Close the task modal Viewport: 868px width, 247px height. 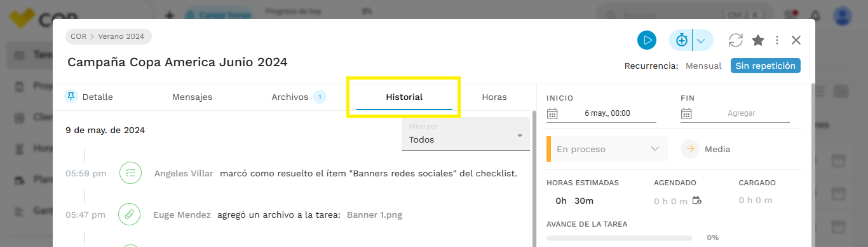pos(796,40)
